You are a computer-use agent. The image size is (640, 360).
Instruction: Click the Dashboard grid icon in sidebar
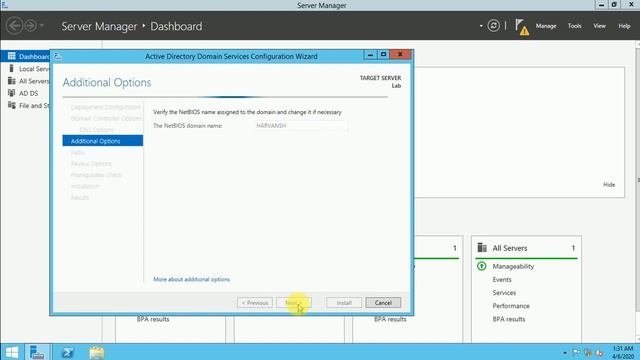tap(11, 56)
